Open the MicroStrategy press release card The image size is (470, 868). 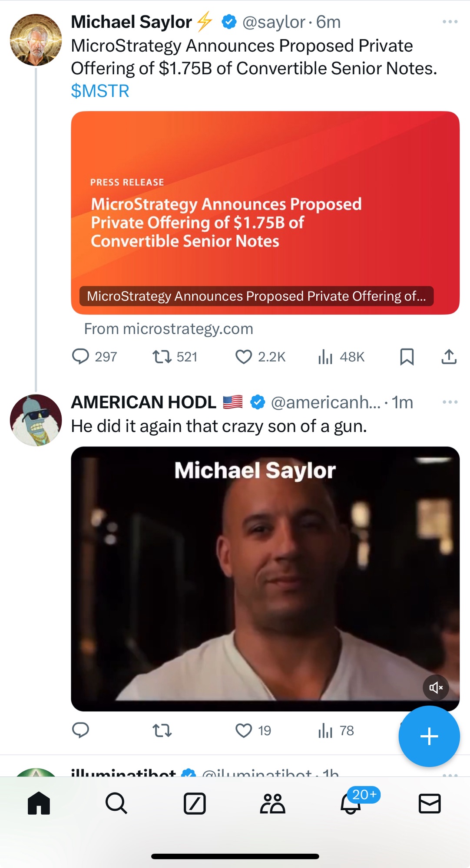[265, 213]
